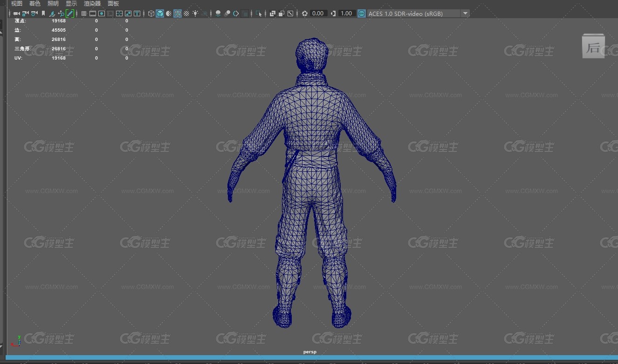
Task: Click the 顶点 (Verts) count 19168
Action: coord(59,21)
